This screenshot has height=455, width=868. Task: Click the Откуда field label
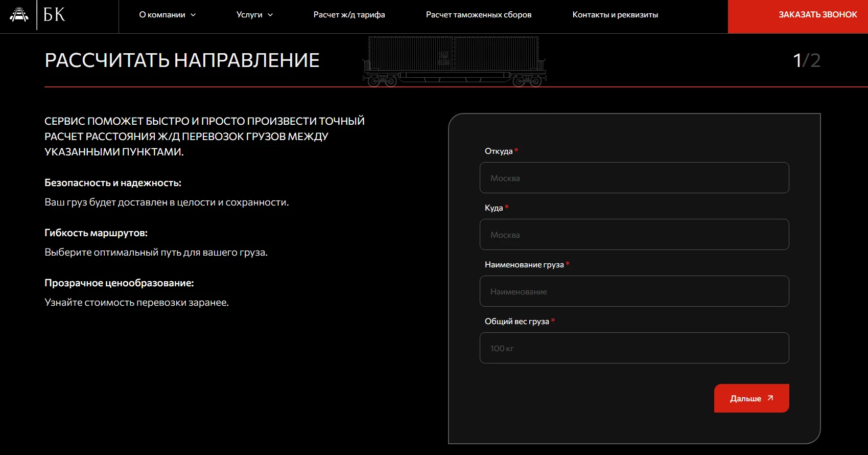point(499,151)
